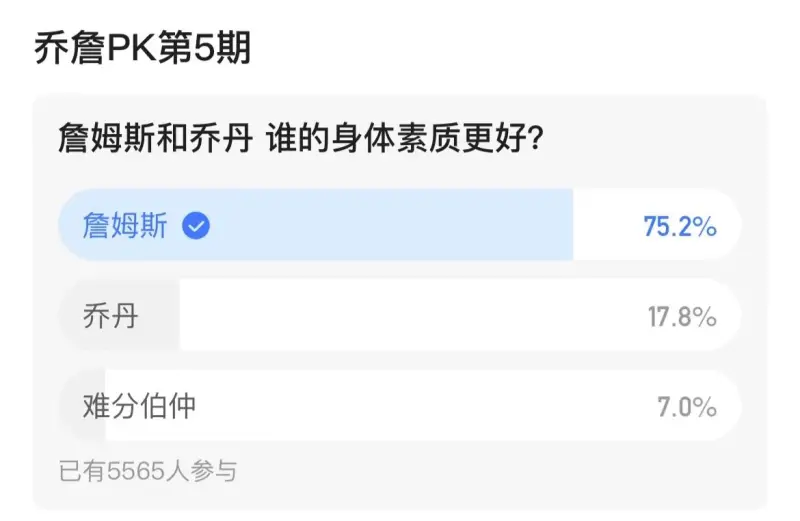Open the 乔詹PK第5期 title heading
Viewport: 800px width, 521px height.
(142, 48)
